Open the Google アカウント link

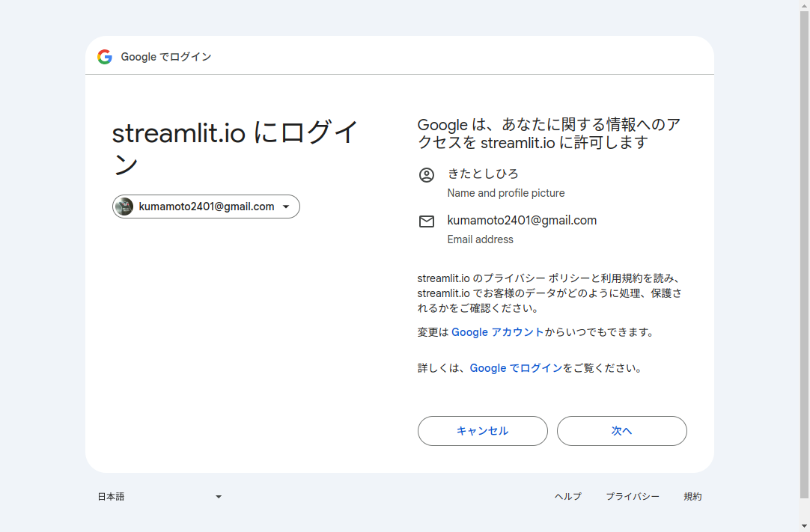click(497, 332)
